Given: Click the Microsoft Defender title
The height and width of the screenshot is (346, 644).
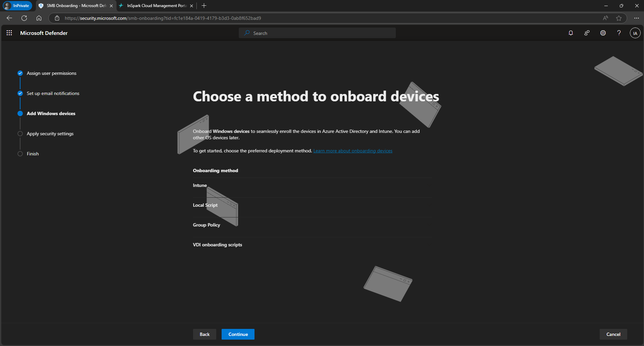Looking at the screenshot, I should tap(44, 33).
